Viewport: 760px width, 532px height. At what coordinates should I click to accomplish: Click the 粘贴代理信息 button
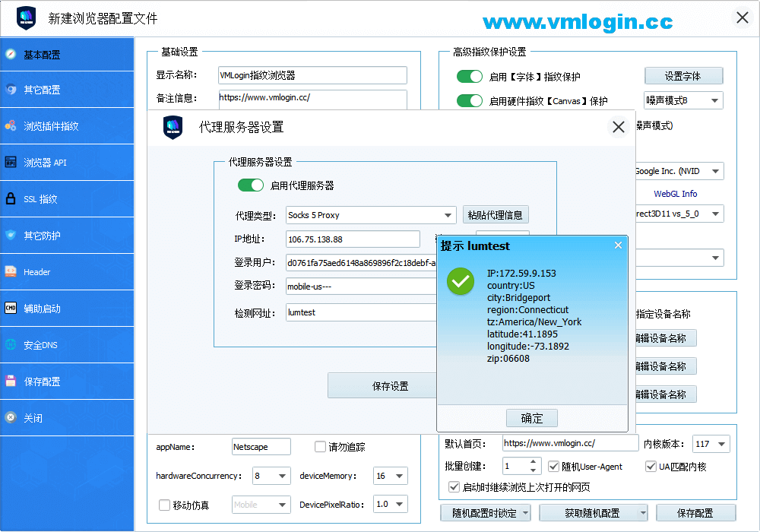coord(496,215)
